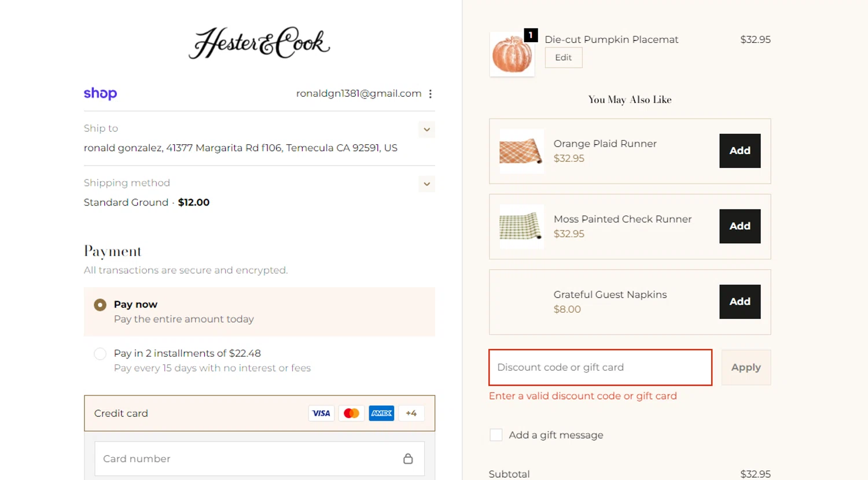The height and width of the screenshot is (480, 868).
Task: Expand the Shipping method section
Action: (x=426, y=184)
